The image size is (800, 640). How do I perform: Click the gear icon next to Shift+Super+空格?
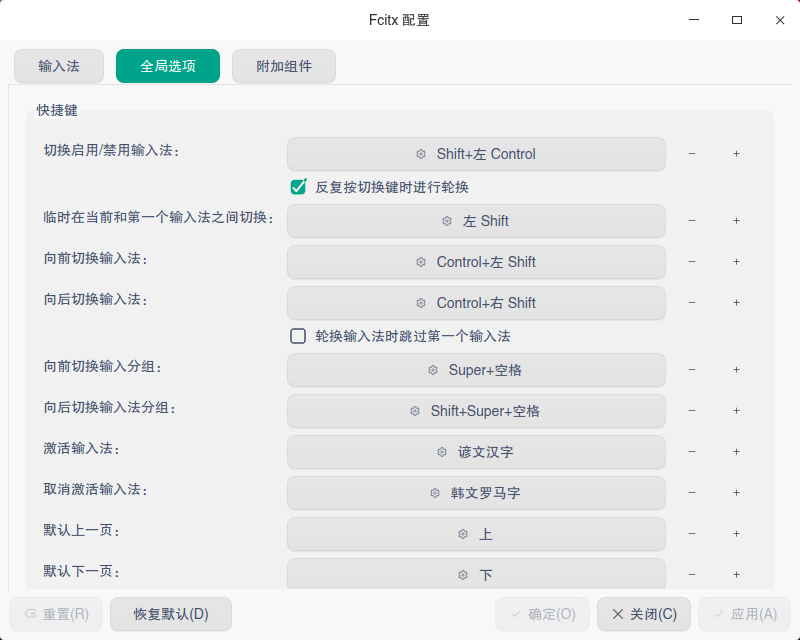[x=414, y=411]
